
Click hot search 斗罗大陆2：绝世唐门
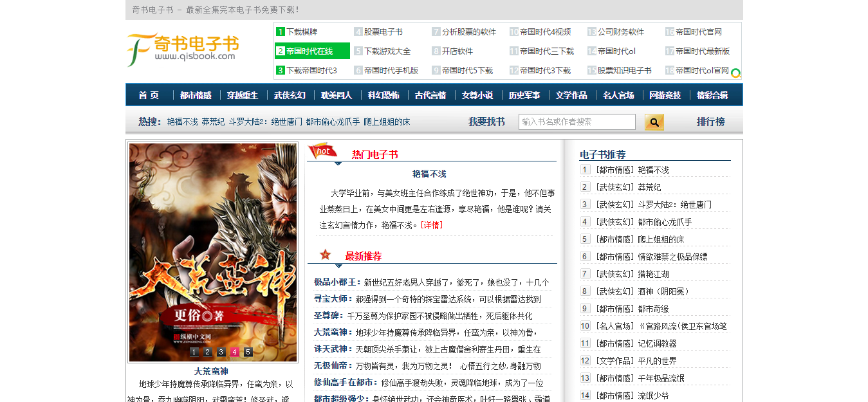pyautogui.click(x=265, y=122)
